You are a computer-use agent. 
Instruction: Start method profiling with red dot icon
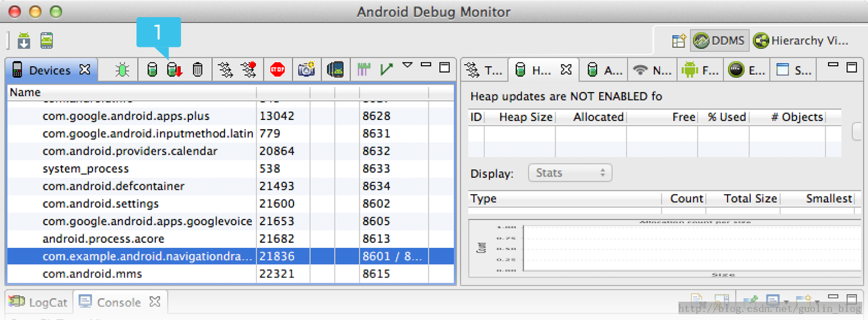pyautogui.click(x=248, y=70)
